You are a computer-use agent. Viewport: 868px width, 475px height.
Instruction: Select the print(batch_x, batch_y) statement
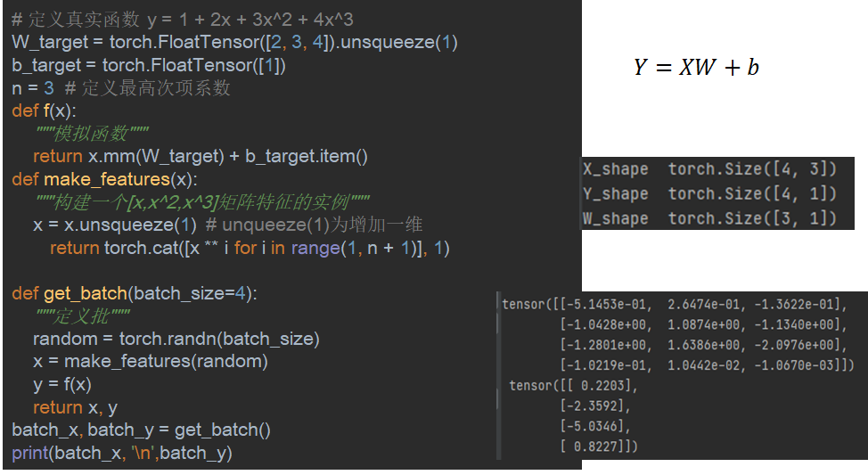pyautogui.click(x=122, y=453)
